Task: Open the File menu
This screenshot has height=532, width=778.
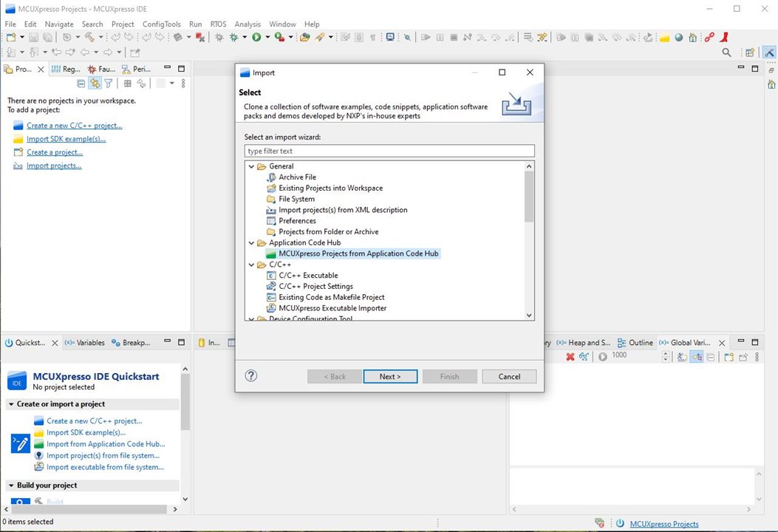Action: [x=10, y=24]
